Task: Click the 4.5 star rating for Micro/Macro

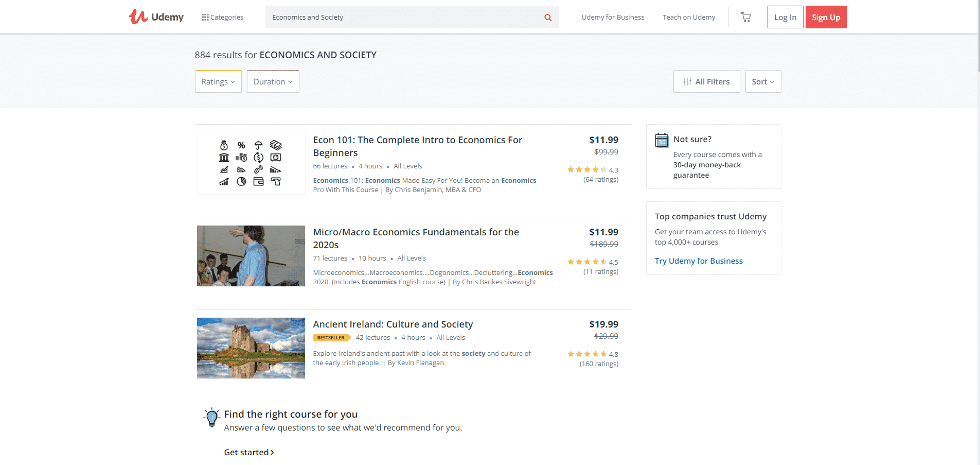Action: pyautogui.click(x=593, y=262)
